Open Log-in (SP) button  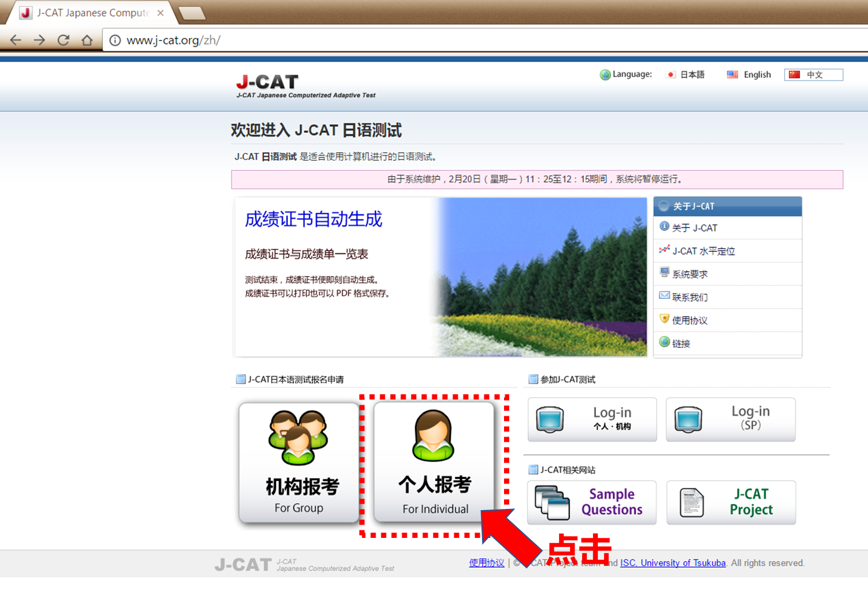point(730,419)
